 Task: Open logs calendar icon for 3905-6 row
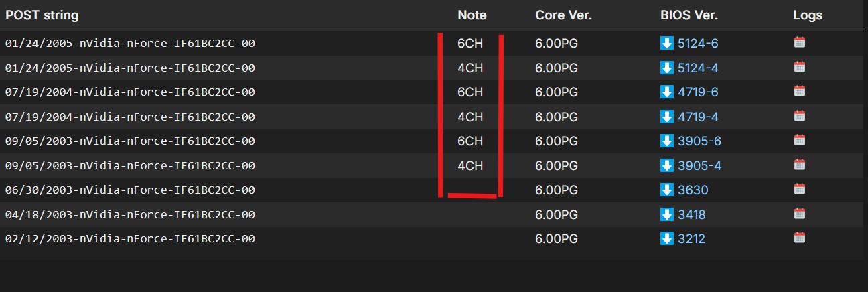tap(799, 140)
